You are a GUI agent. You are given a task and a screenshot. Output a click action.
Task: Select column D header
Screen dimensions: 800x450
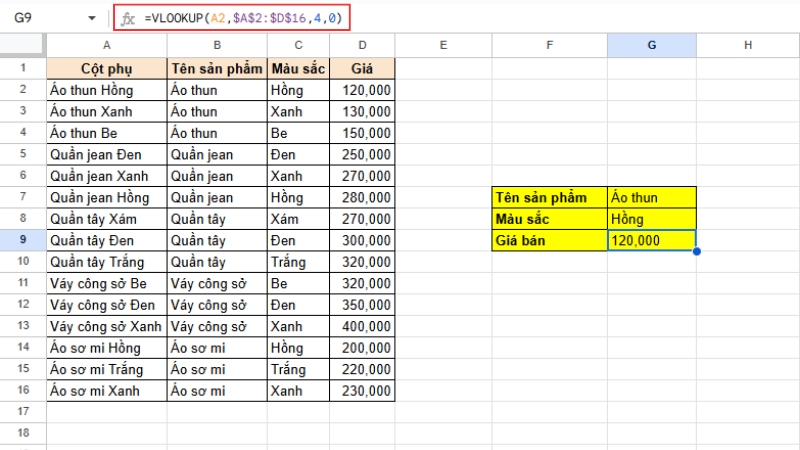click(362, 45)
